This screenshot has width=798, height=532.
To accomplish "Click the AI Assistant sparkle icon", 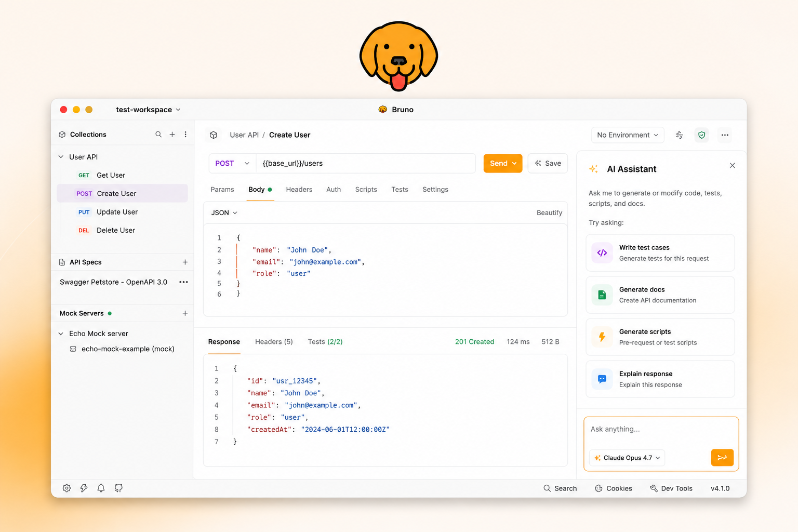I will [593, 169].
